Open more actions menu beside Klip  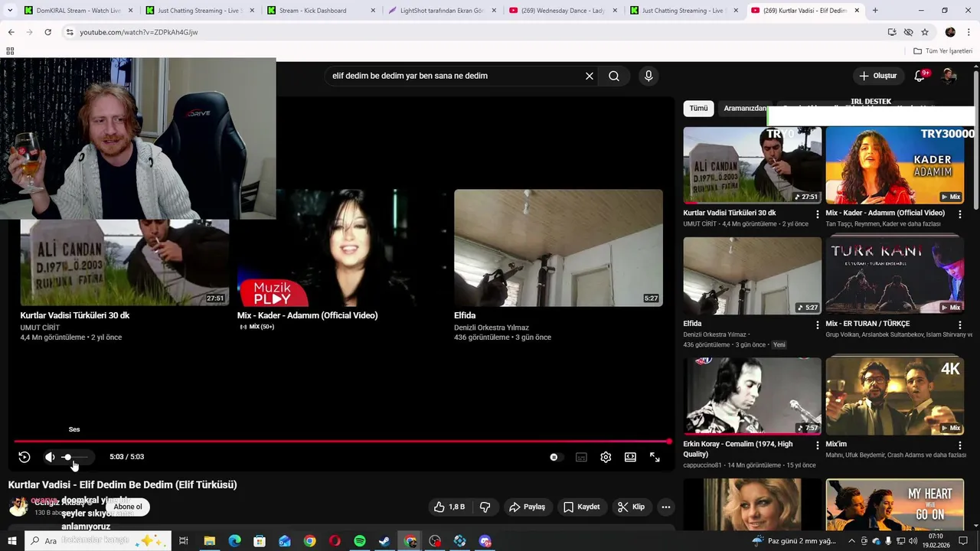pyautogui.click(x=666, y=507)
